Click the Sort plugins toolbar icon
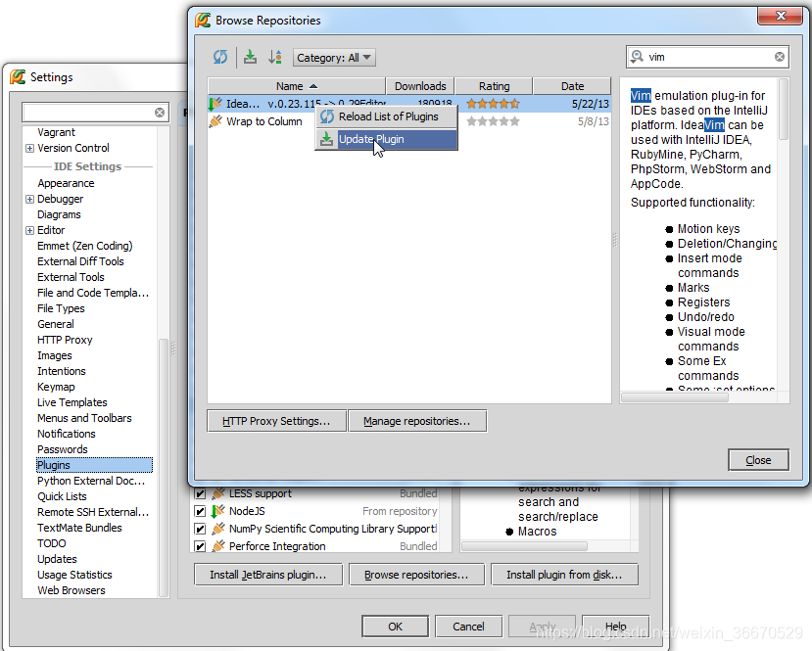Screen dimensions: 812x651 pyautogui.click(x=275, y=57)
